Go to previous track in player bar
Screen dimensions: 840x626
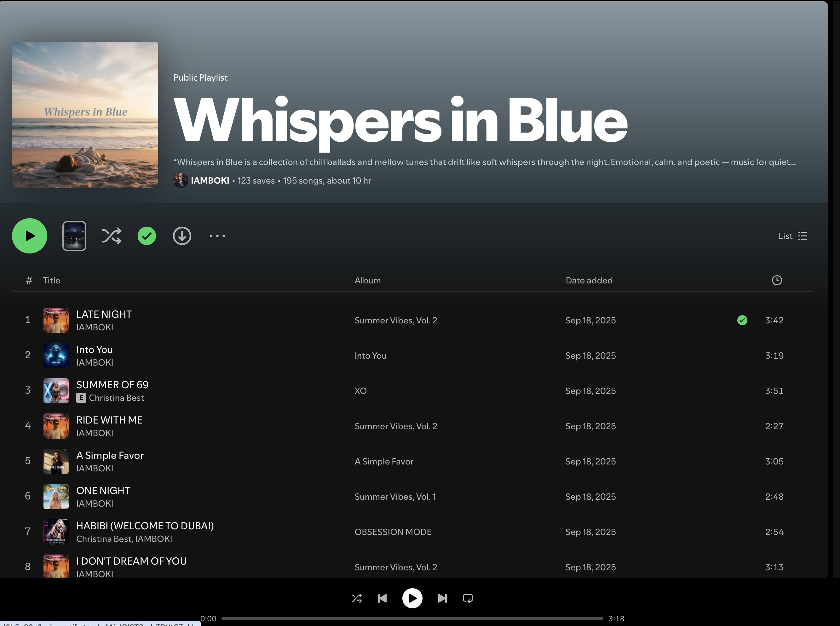[x=382, y=598]
